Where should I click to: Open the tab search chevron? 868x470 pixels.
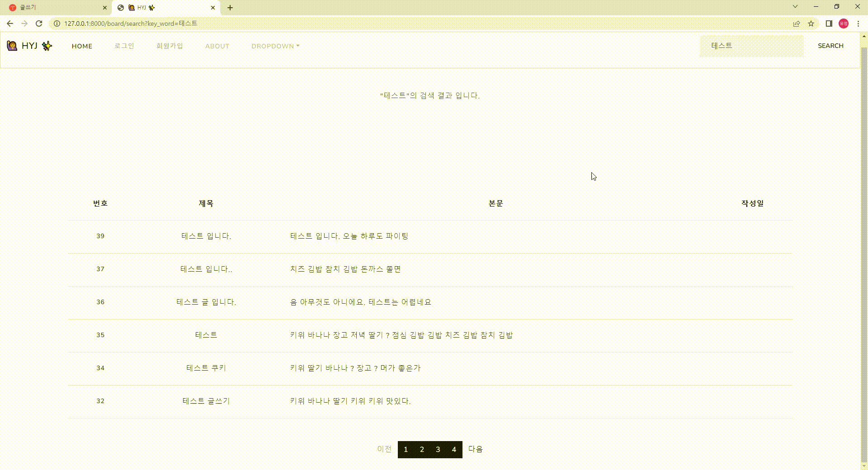point(795,6)
